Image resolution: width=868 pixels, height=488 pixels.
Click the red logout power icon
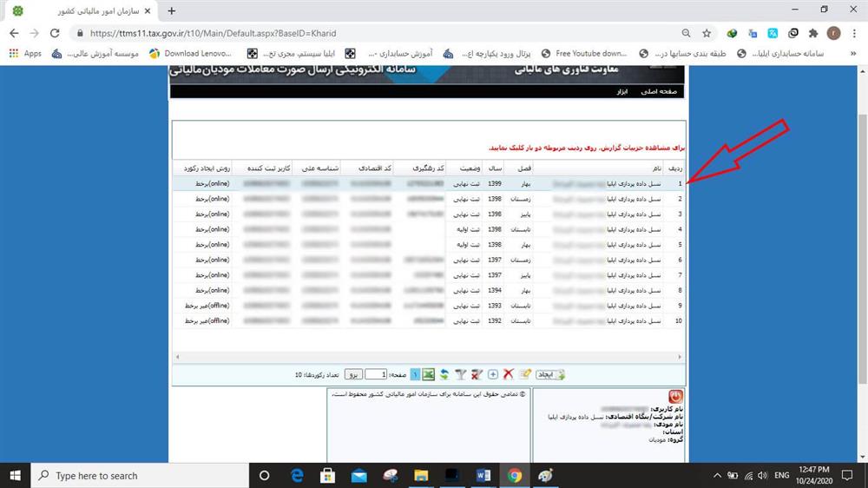pos(675,396)
